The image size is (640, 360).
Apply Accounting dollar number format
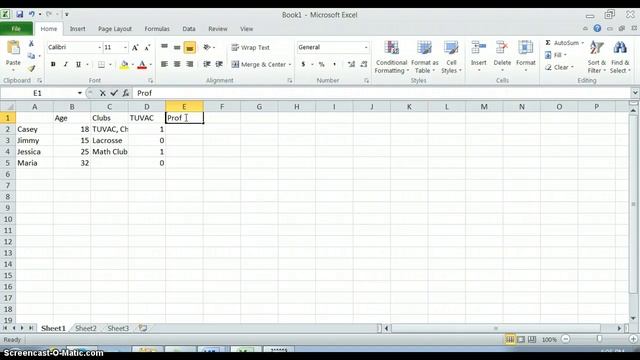(303, 64)
